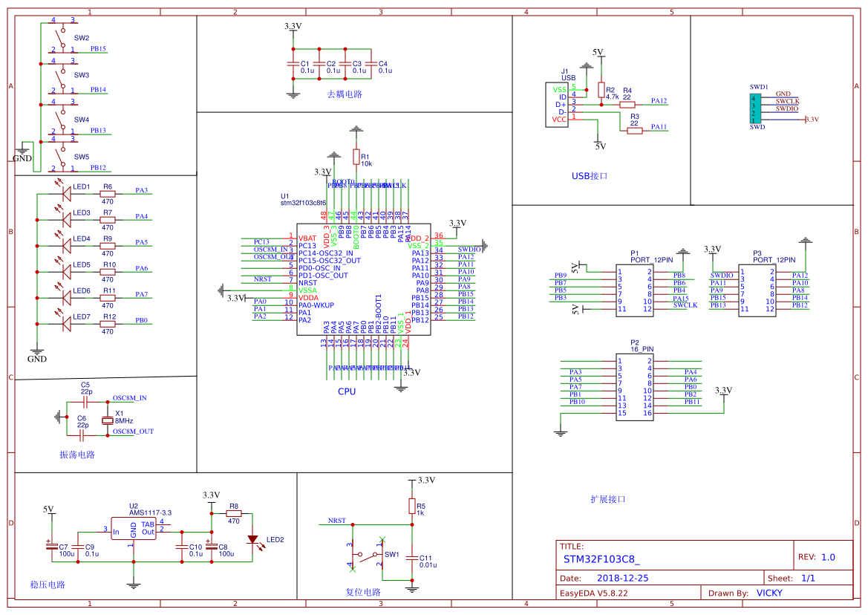
Task: Select the P3 PORT_12PIN header
Action: (757, 290)
